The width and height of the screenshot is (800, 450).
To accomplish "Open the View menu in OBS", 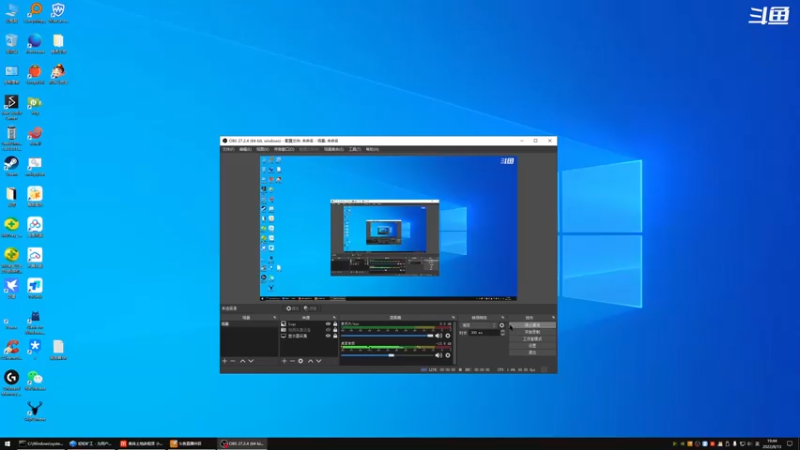I will pos(263,149).
